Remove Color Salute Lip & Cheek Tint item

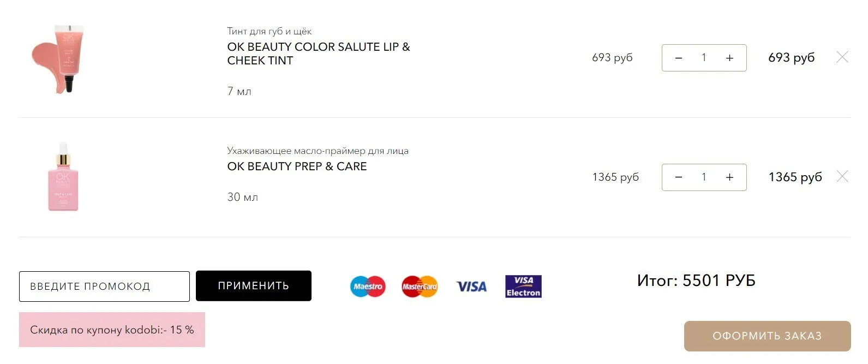click(x=842, y=57)
